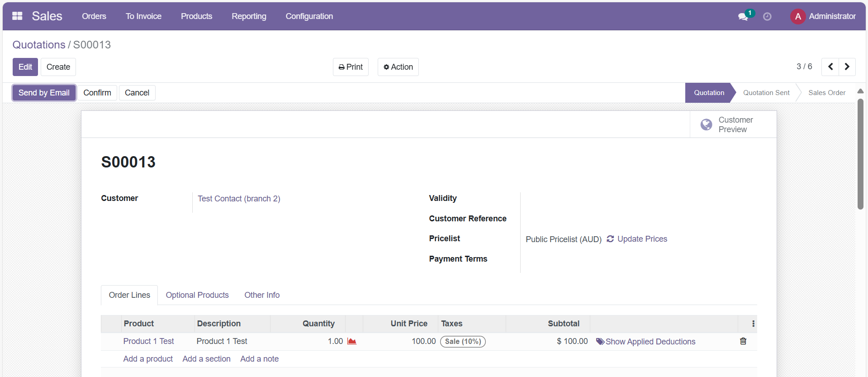Viewport: 868px width, 377px height.
Task: Click the Administrator avatar icon
Action: [x=798, y=16]
